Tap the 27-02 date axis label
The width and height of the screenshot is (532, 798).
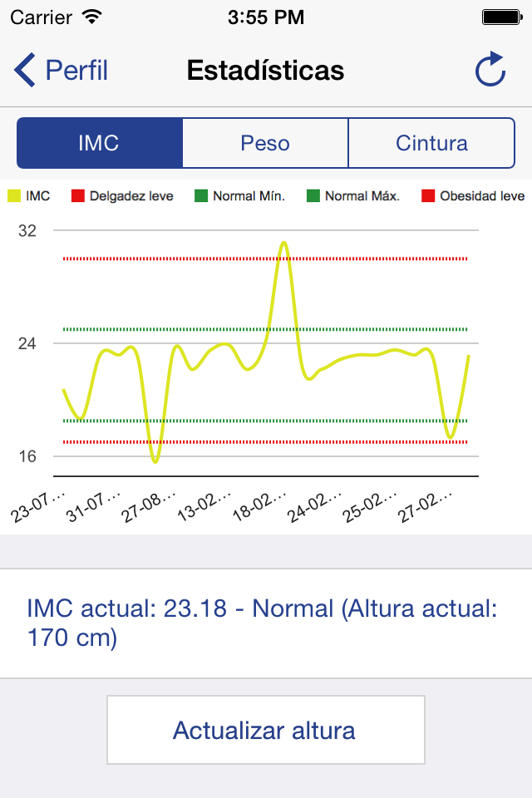[426, 505]
